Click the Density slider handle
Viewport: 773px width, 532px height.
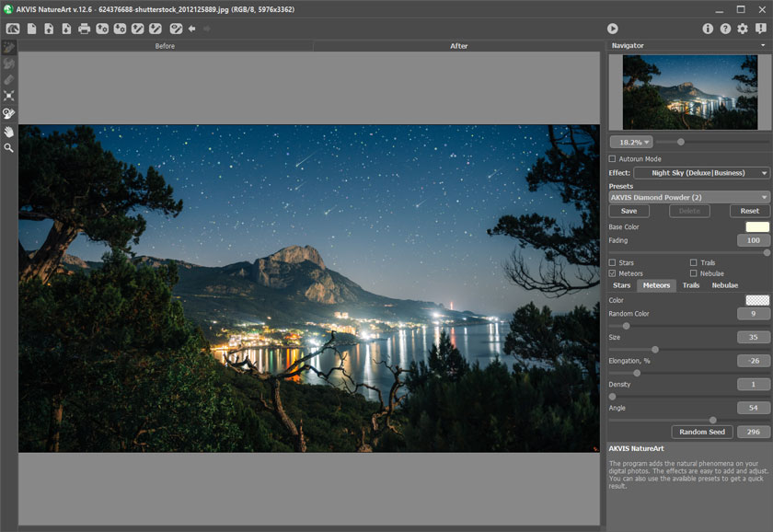[x=612, y=397]
